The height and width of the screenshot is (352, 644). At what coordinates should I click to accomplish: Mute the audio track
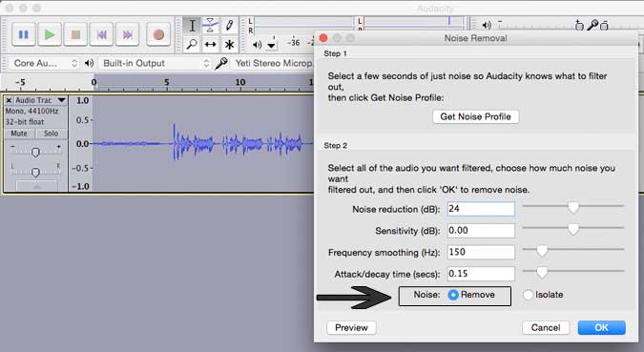tap(19, 134)
